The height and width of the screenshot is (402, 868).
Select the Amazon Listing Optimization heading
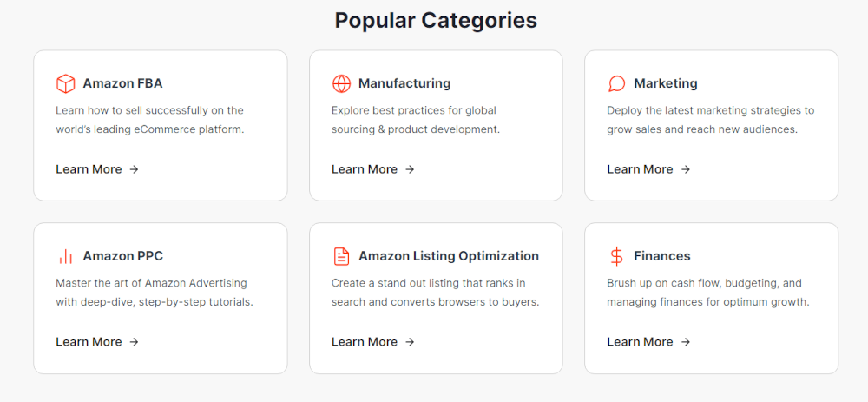click(449, 256)
